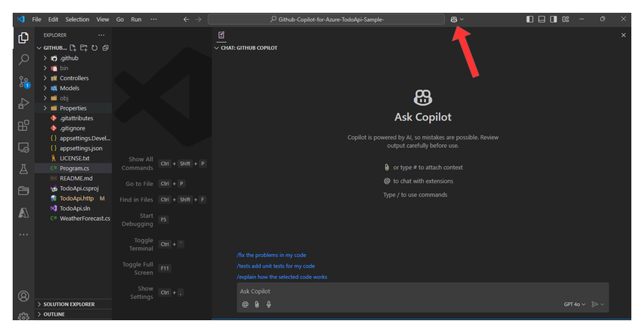Go back using the navigation arrow

[186, 19]
